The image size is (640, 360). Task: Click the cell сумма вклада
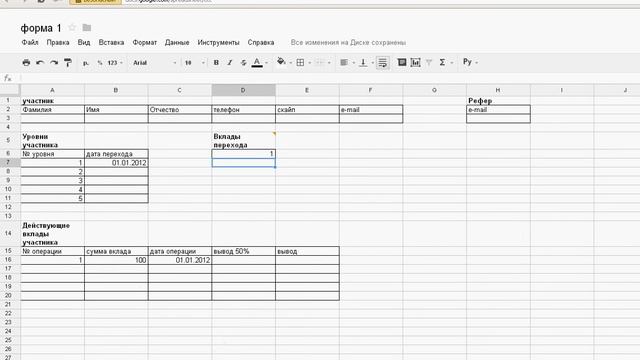pyautogui.click(x=116, y=251)
